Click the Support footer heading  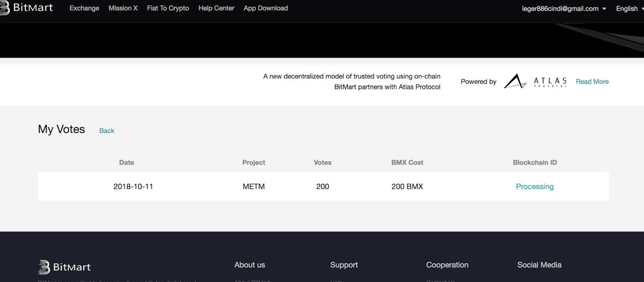(344, 265)
